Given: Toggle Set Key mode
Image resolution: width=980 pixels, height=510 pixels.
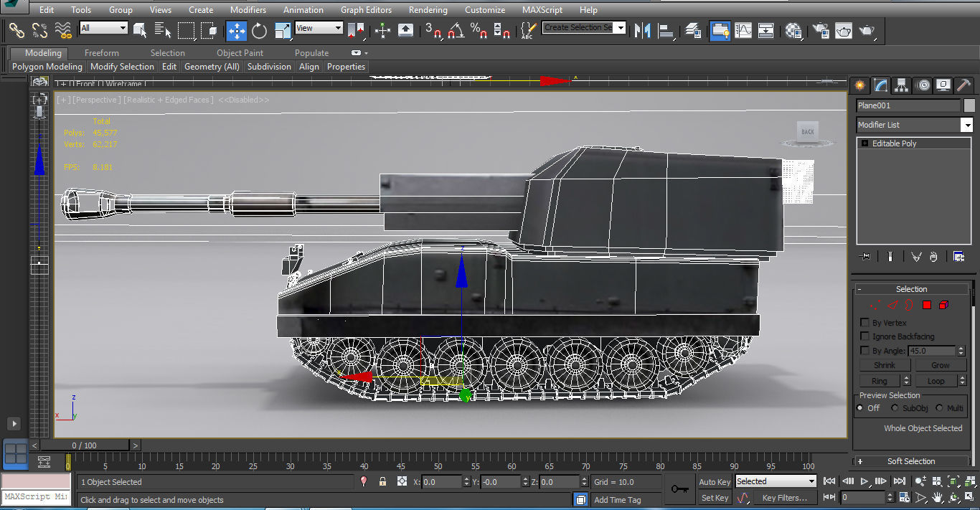Looking at the screenshot, I should tap(715, 498).
